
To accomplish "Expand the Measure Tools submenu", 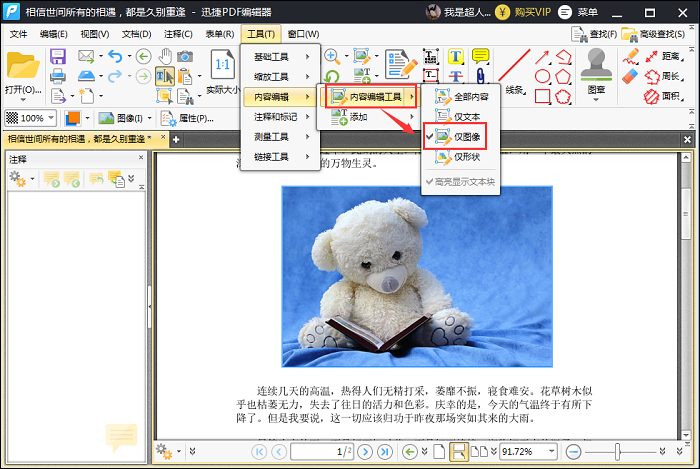I will [280, 137].
